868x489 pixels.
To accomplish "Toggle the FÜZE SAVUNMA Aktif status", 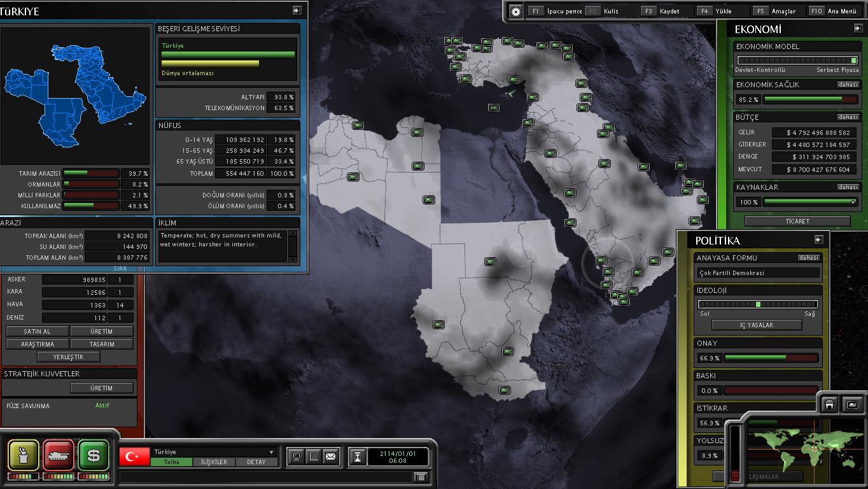I will click(x=102, y=406).
